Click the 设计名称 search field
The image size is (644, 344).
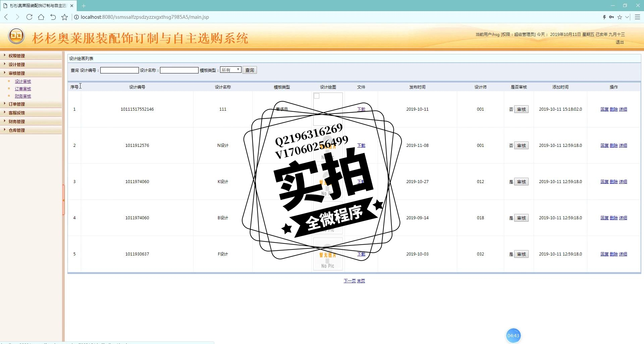click(x=179, y=70)
